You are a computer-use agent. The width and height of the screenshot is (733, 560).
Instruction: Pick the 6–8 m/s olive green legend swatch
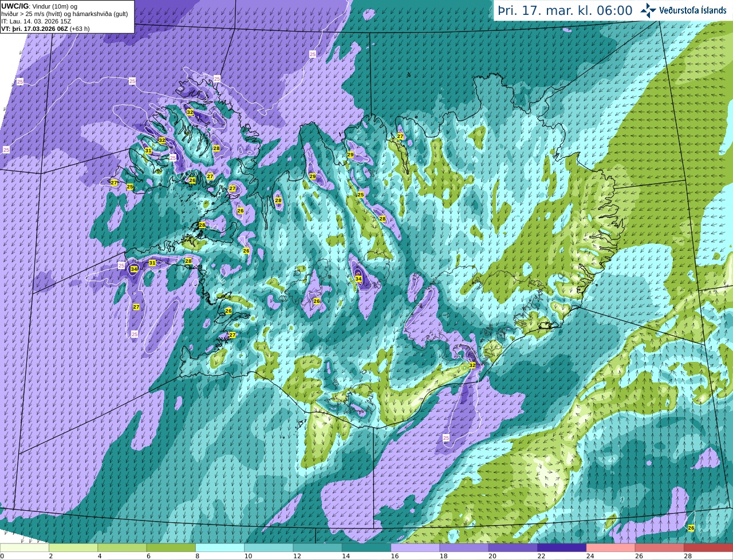tap(171, 548)
